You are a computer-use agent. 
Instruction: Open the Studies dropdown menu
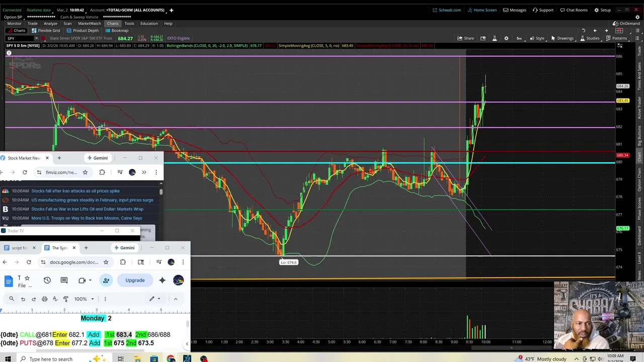tap(589, 38)
